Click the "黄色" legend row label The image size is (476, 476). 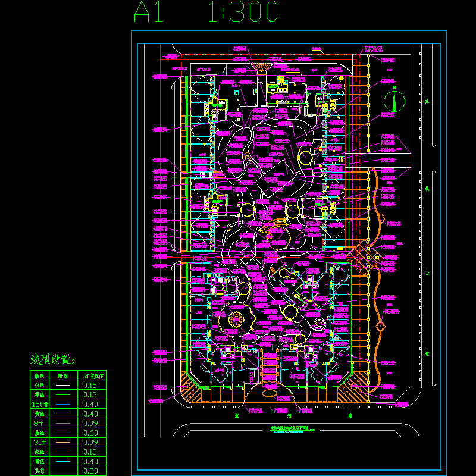click(x=39, y=414)
